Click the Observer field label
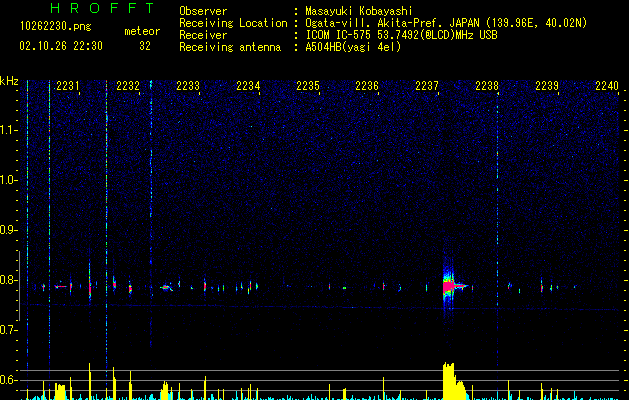The height and width of the screenshot is (400, 629). pos(203,11)
